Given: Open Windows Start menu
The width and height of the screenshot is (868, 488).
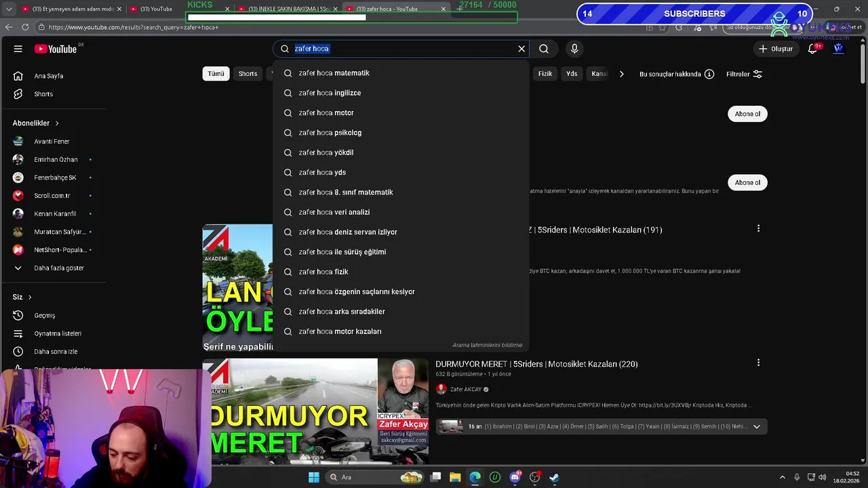Looking at the screenshot, I should (x=314, y=477).
